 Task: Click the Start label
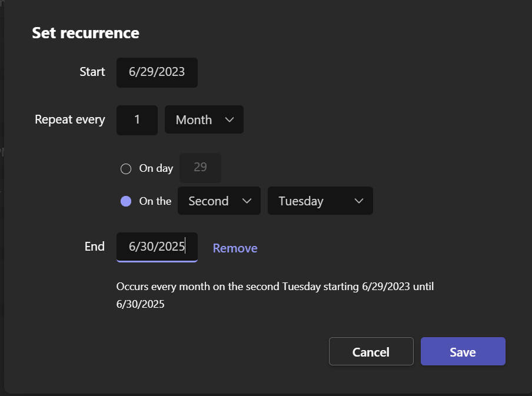(92, 72)
